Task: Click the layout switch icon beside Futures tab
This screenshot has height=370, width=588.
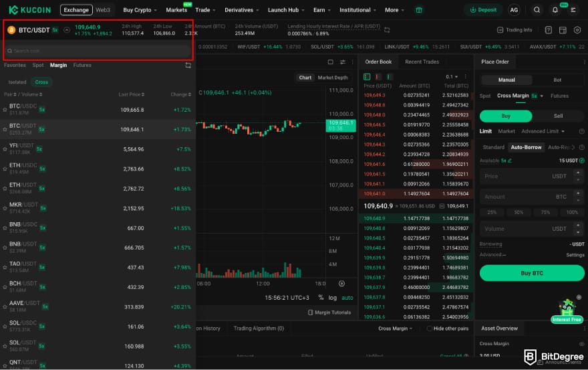Action: [x=188, y=66]
